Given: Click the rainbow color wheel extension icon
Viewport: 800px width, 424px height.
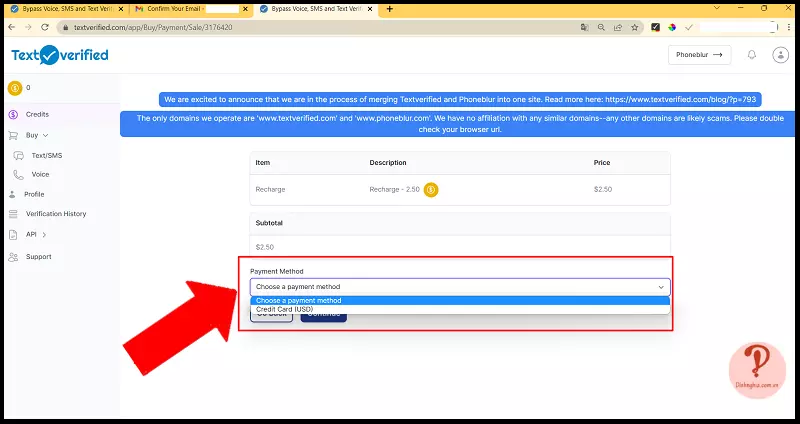Looking at the screenshot, I should 672,28.
